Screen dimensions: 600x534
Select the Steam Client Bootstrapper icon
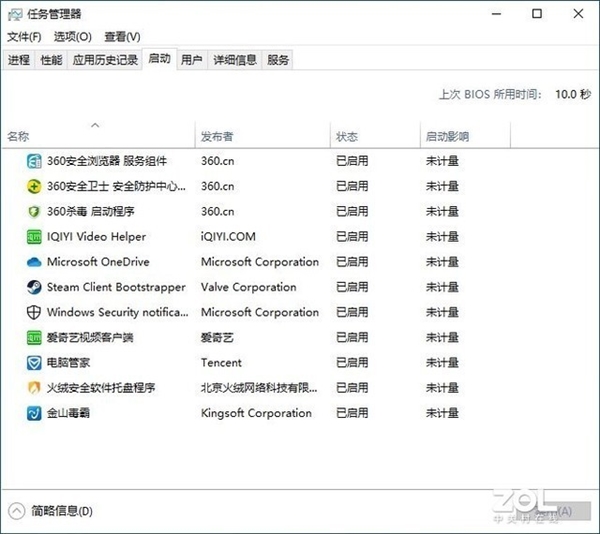click(34, 287)
